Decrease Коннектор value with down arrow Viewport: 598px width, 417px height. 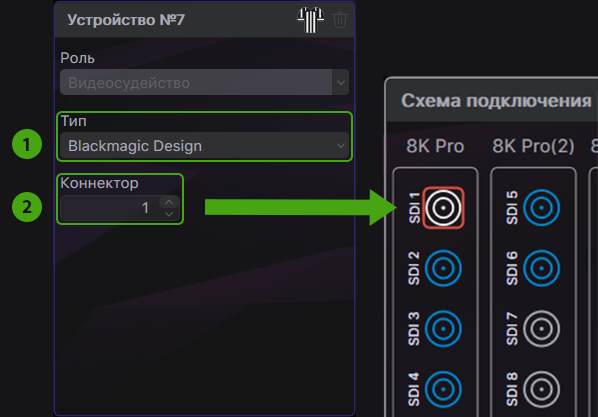tap(169, 214)
